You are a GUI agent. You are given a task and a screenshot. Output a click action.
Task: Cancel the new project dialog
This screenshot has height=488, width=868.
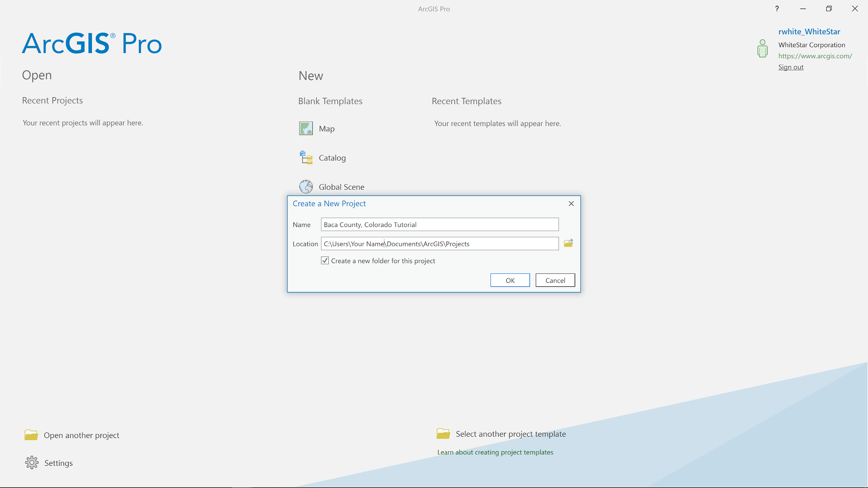click(555, 280)
